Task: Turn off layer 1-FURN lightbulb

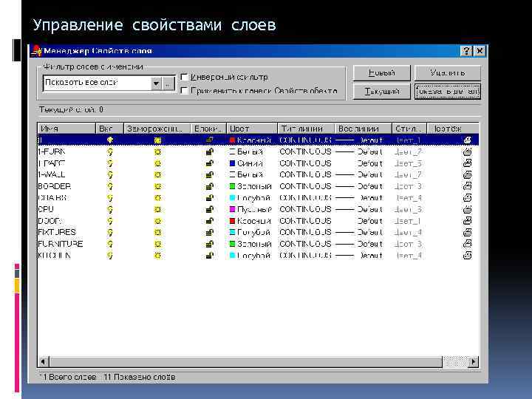Action: tap(109, 151)
